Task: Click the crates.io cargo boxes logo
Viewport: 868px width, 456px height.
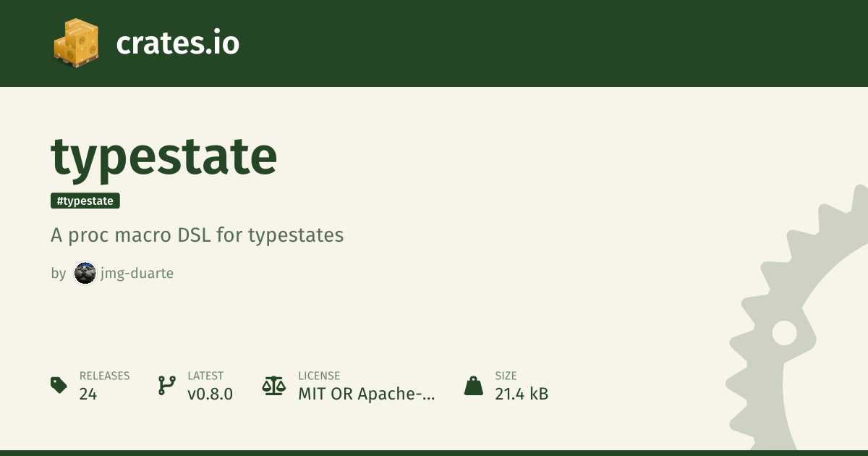Action: (x=76, y=43)
